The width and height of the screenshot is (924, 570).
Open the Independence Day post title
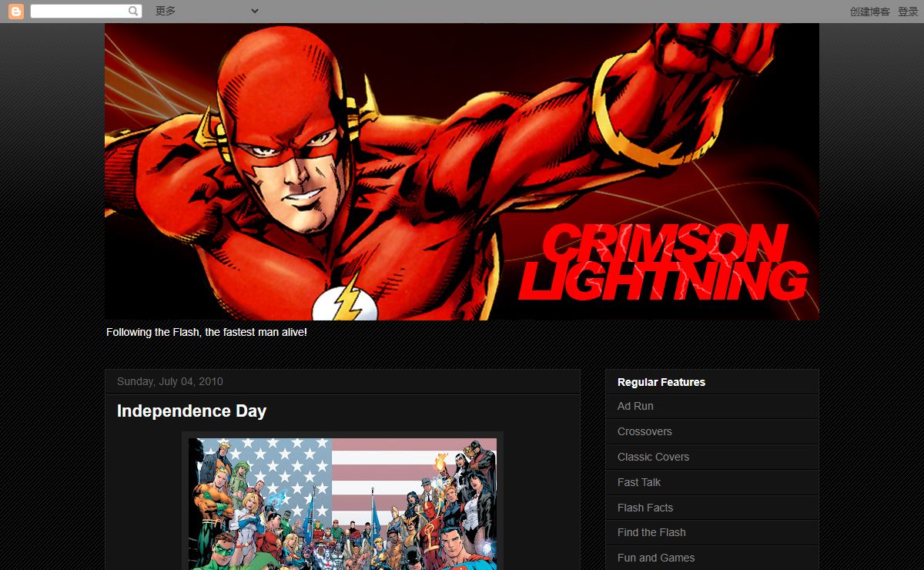click(x=192, y=411)
